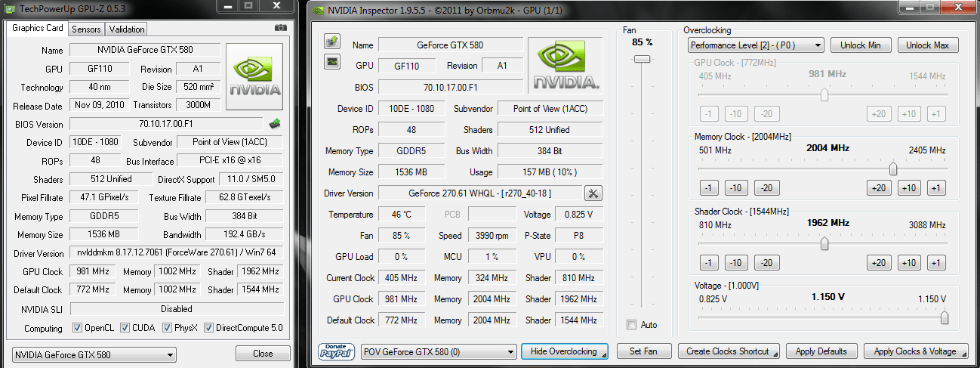Image resolution: width=980 pixels, height=368 pixels.
Task: Switch to the Validation tab in GPU-Z
Action: (x=126, y=29)
